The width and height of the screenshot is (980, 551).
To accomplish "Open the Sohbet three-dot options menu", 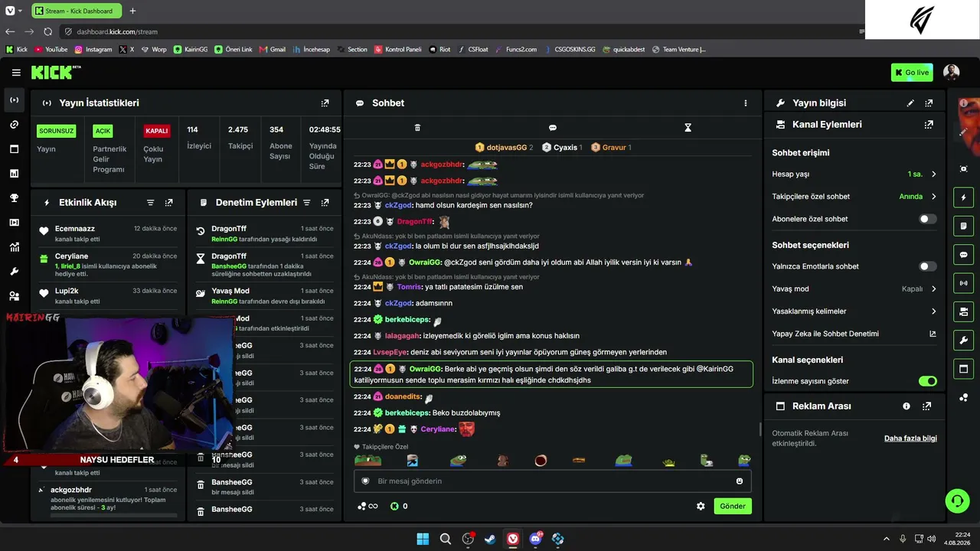I will 746,103.
